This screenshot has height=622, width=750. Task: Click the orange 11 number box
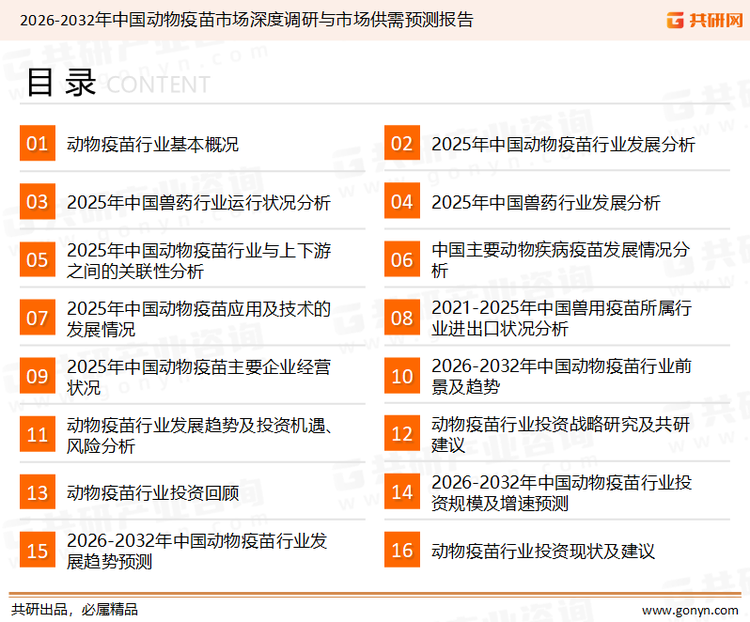pyautogui.click(x=37, y=434)
